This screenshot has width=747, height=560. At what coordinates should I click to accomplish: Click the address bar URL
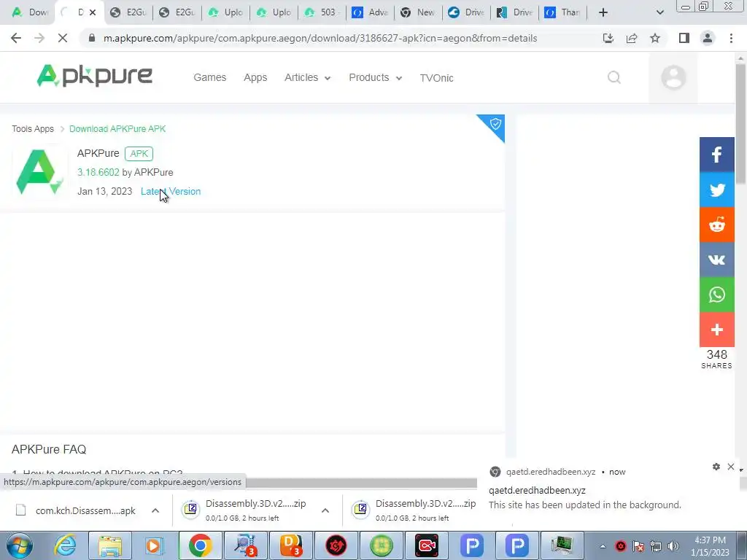click(x=320, y=38)
